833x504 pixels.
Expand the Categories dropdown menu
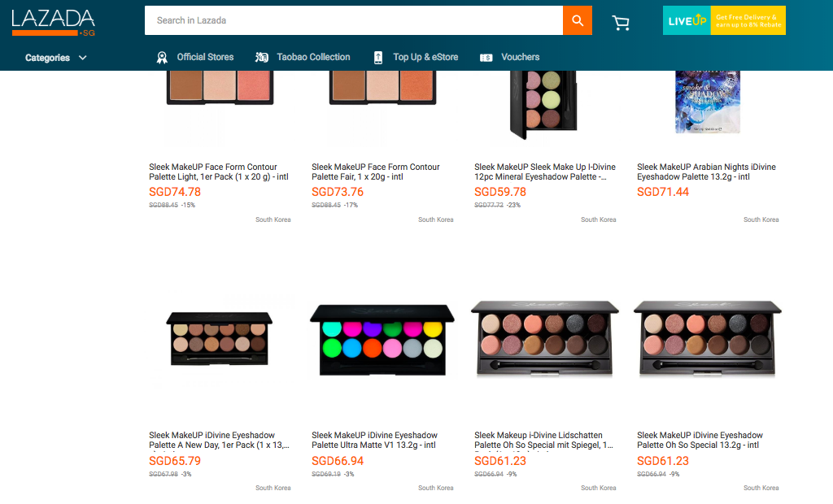click(x=55, y=58)
